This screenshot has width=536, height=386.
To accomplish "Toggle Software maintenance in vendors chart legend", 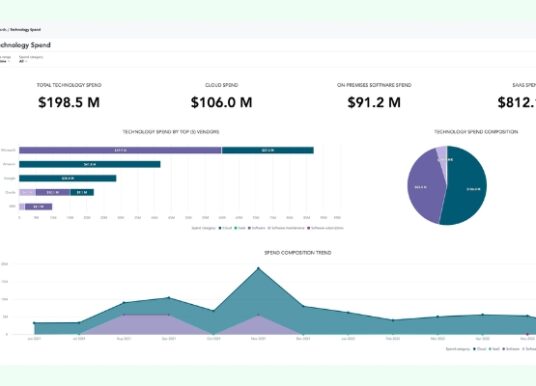I will (x=286, y=228).
